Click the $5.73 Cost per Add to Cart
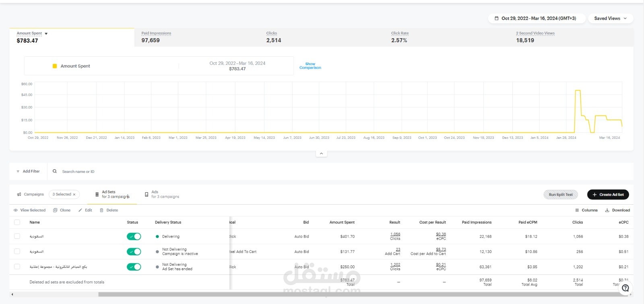The width and height of the screenshot is (644, 304). 441,249
